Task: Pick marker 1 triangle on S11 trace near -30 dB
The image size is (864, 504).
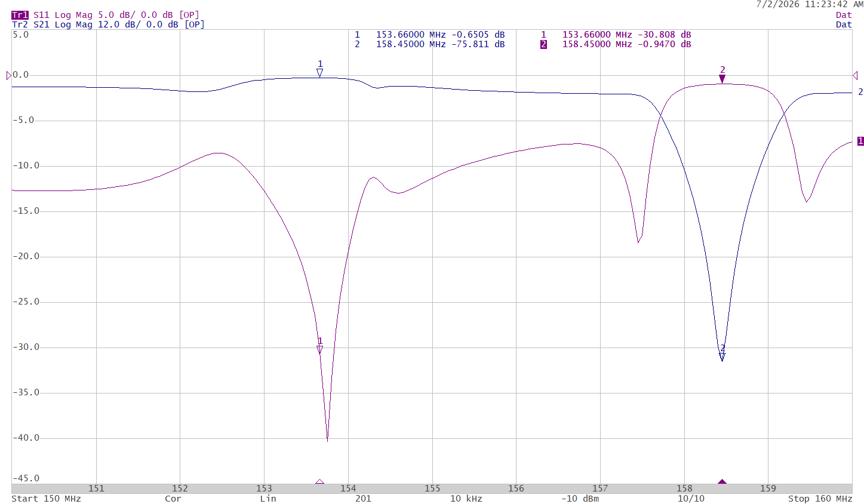Action: (320, 349)
